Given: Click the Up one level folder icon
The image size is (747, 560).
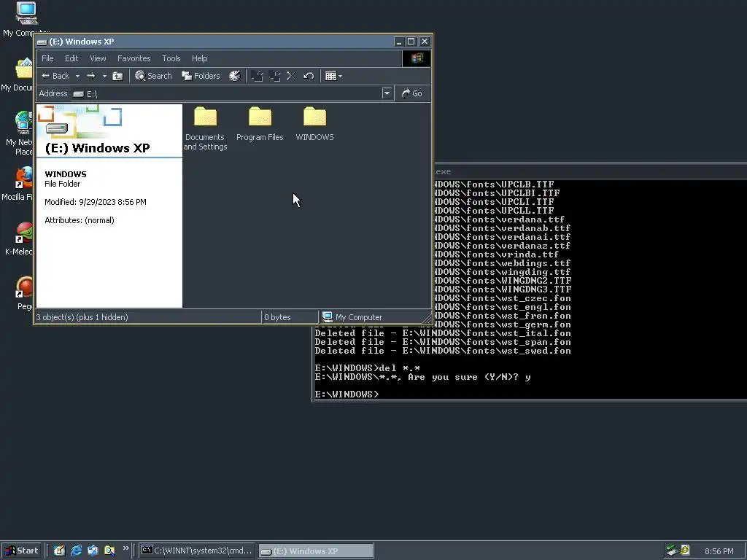Looking at the screenshot, I should (x=117, y=76).
